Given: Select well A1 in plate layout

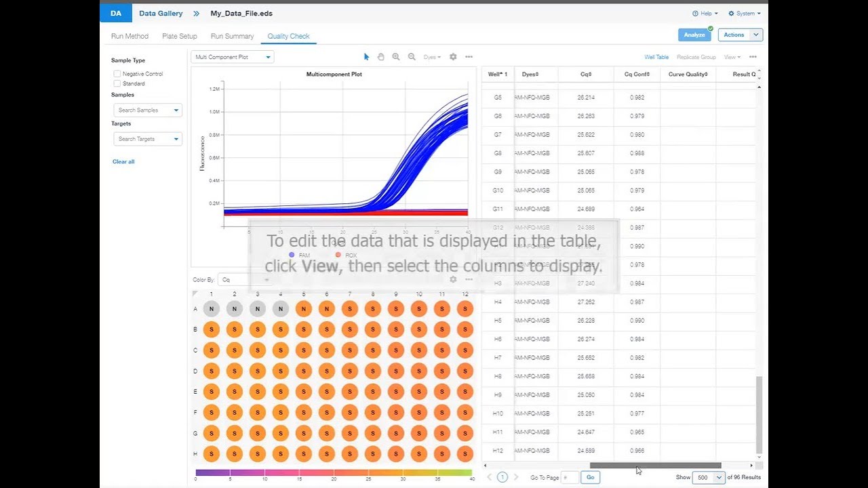Looking at the screenshot, I should [x=212, y=309].
